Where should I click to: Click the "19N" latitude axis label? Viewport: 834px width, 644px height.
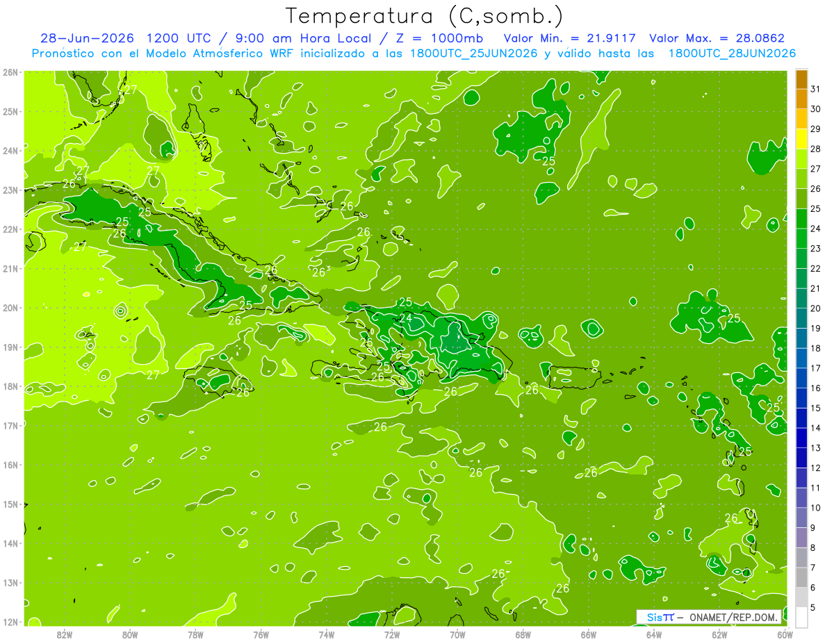[10, 347]
